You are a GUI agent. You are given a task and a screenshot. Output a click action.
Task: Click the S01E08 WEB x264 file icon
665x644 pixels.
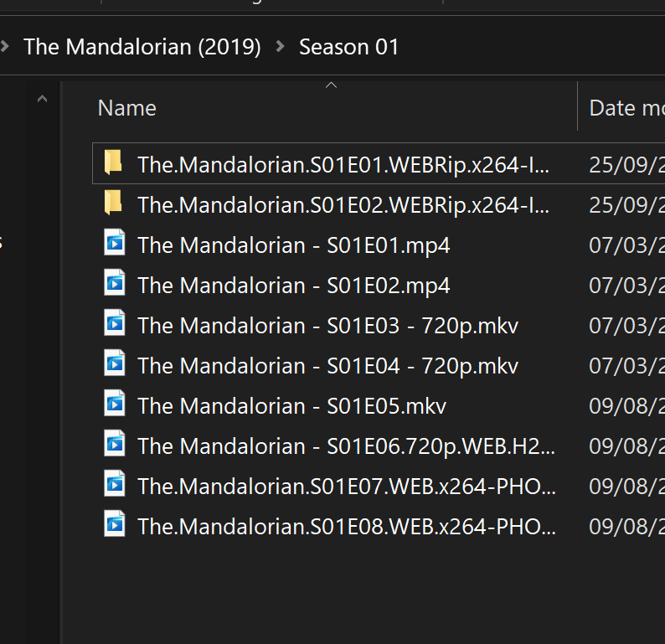tap(114, 525)
